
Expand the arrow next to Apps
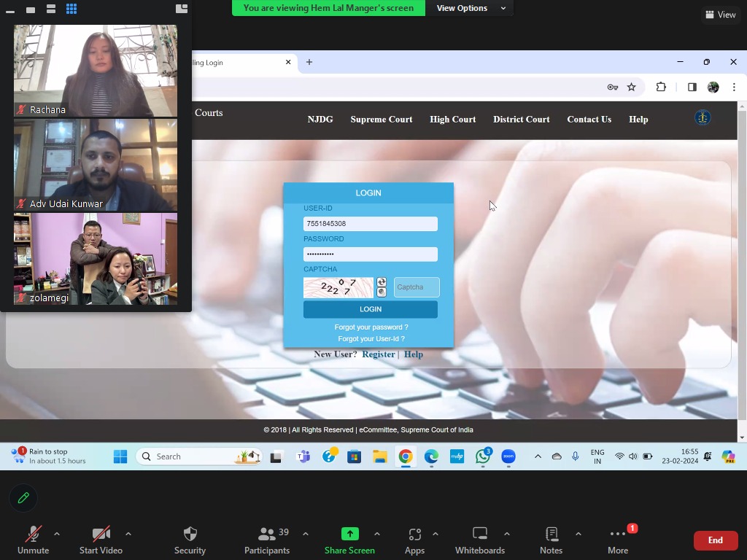pyautogui.click(x=436, y=534)
